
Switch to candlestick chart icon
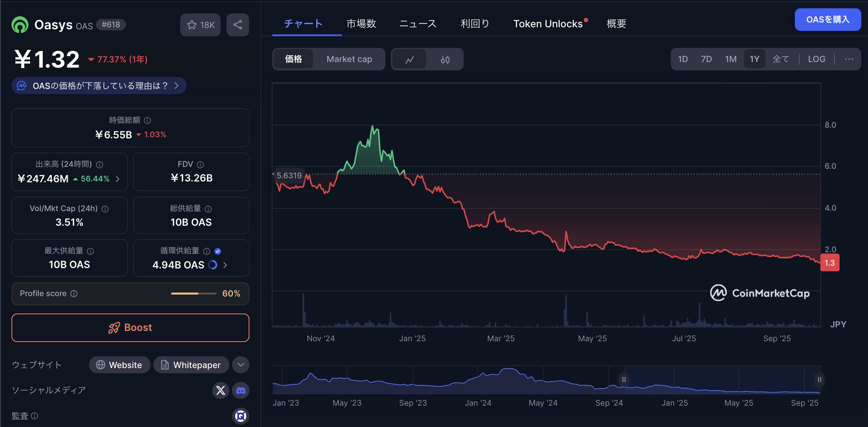click(445, 59)
